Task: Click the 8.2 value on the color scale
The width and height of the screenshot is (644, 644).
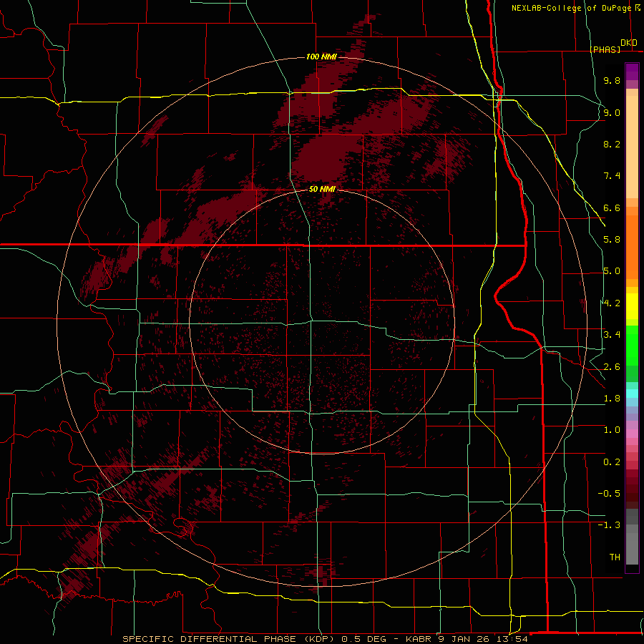Action: [x=612, y=144]
